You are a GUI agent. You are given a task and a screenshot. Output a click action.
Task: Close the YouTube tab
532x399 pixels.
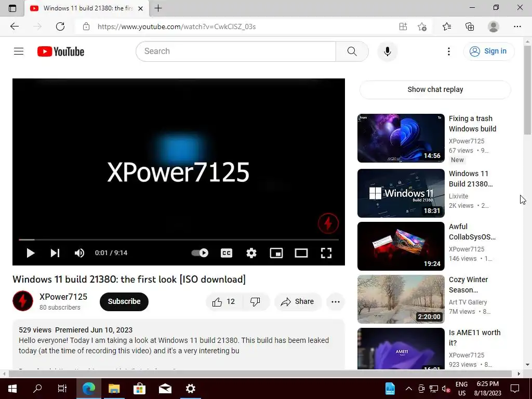(x=140, y=8)
